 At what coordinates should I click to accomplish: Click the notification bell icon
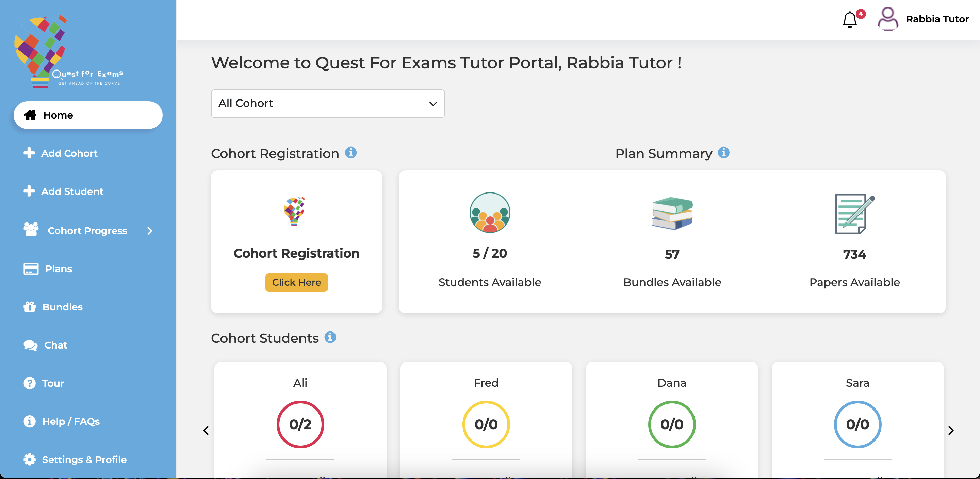coord(850,19)
